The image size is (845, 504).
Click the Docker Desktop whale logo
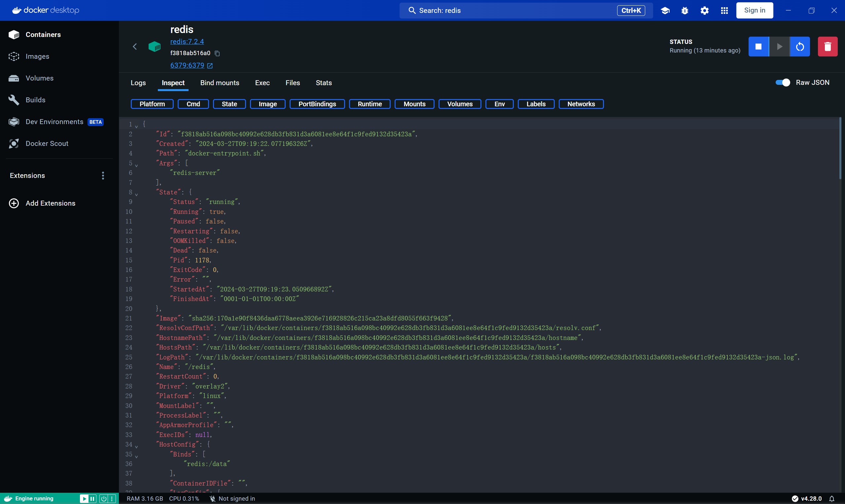point(46,10)
